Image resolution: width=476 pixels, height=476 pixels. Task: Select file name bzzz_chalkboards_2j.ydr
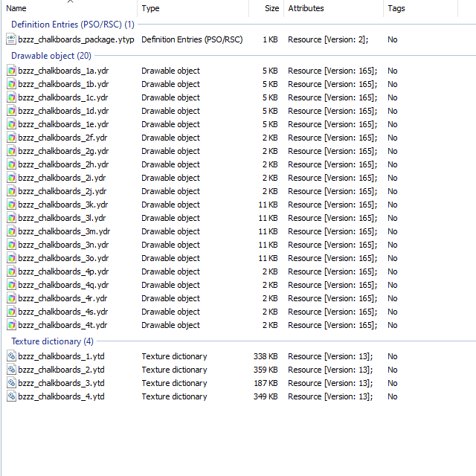(62, 191)
